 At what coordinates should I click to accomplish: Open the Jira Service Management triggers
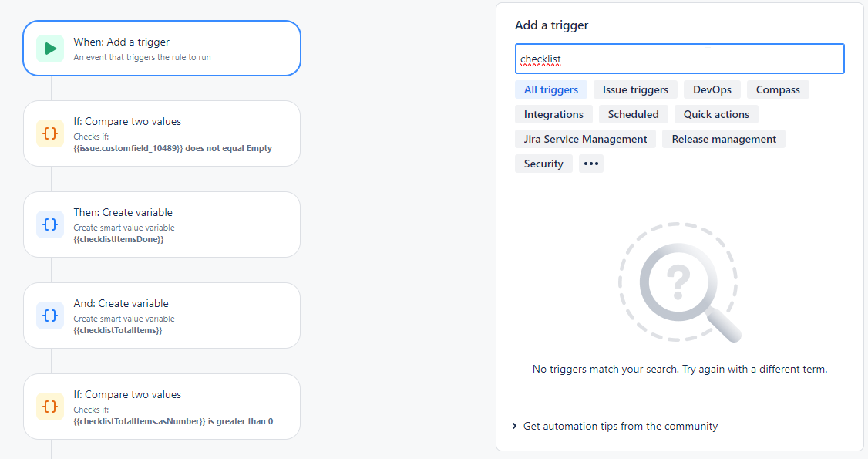(x=585, y=138)
